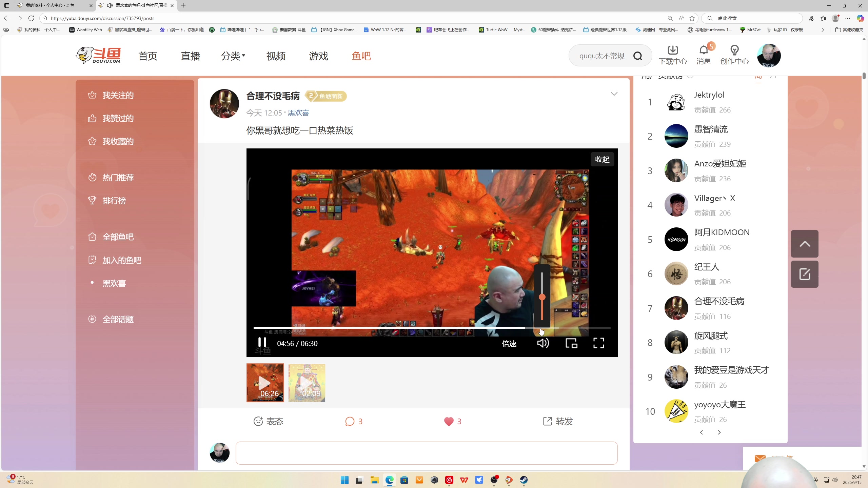This screenshot has width=868, height=488.
Task: Click the Douyu site search field
Action: click(602, 56)
